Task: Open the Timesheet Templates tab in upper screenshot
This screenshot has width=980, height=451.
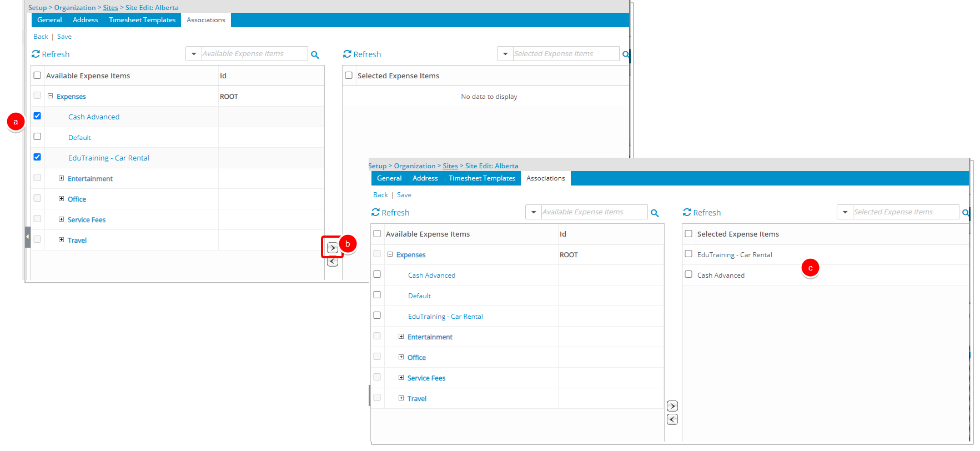Action: coord(142,20)
